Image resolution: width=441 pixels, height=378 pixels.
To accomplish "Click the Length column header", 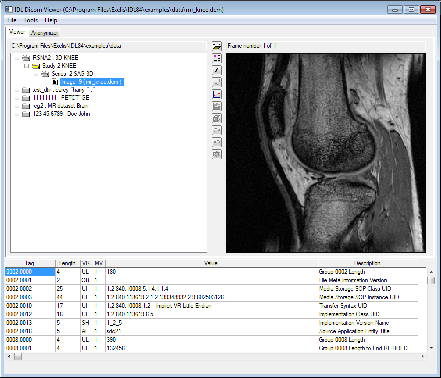I will 68,263.
